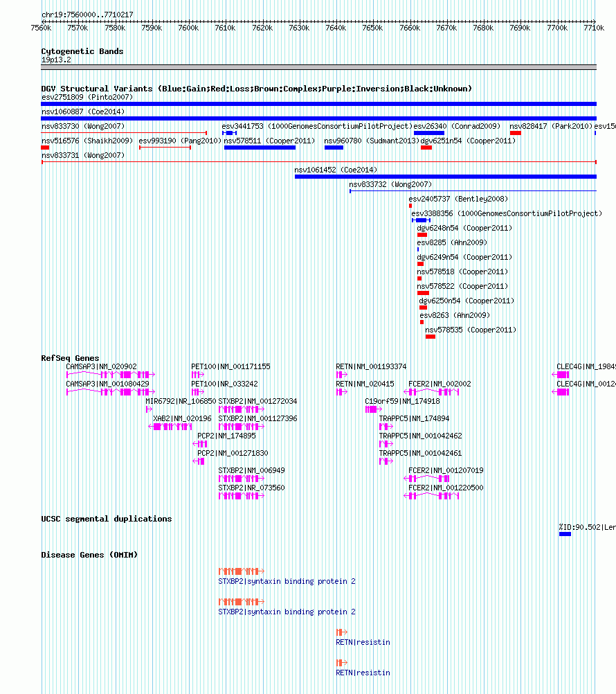Select dgv6250n54 (Cooper2011) label
Screen dimensions: 616x694
(467, 301)
